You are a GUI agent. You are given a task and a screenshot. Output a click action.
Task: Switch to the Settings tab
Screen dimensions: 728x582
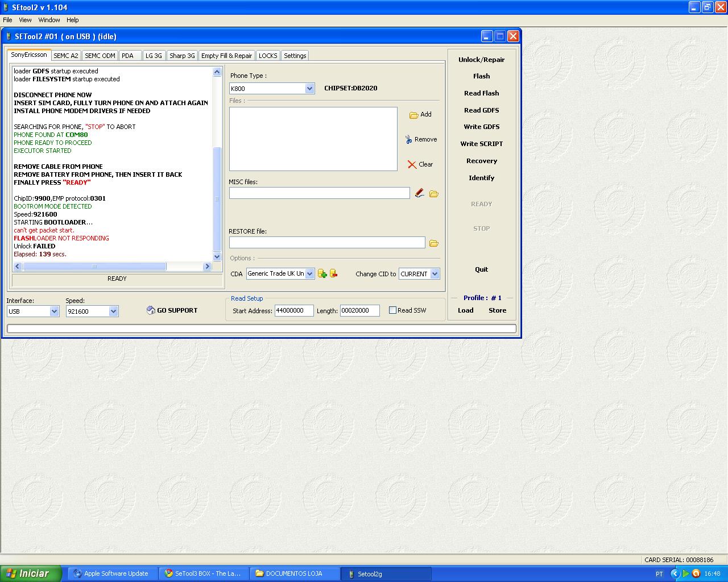pyautogui.click(x=295, y=56)
